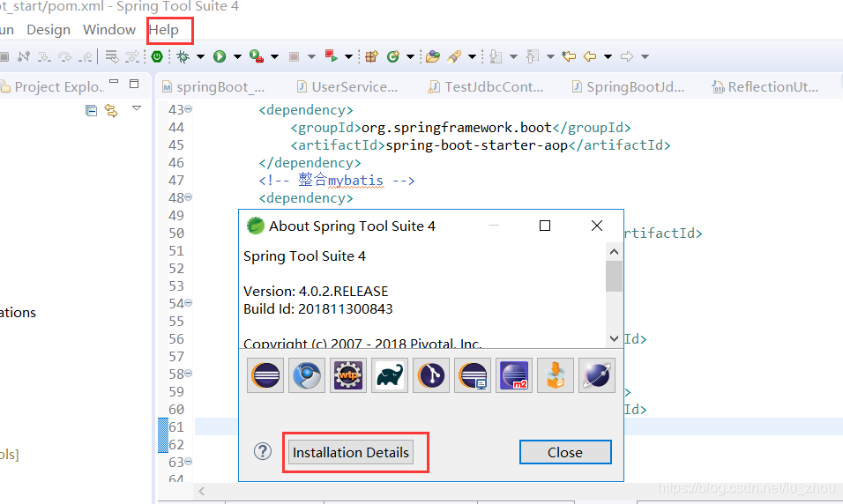The width and height of the screenshot is (843, 504).
Task: Select the Project Explorer tab
Action: [x=52, y=86]
